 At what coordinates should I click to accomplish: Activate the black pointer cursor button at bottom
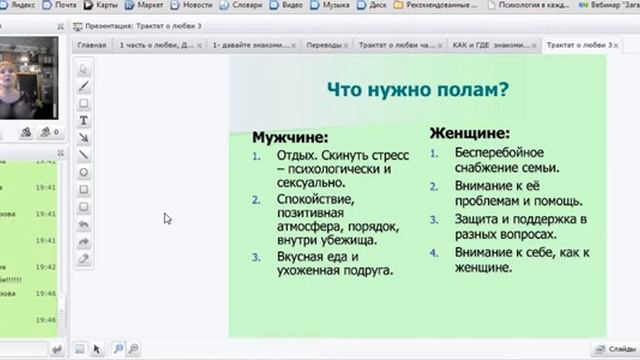click(97, 349)
